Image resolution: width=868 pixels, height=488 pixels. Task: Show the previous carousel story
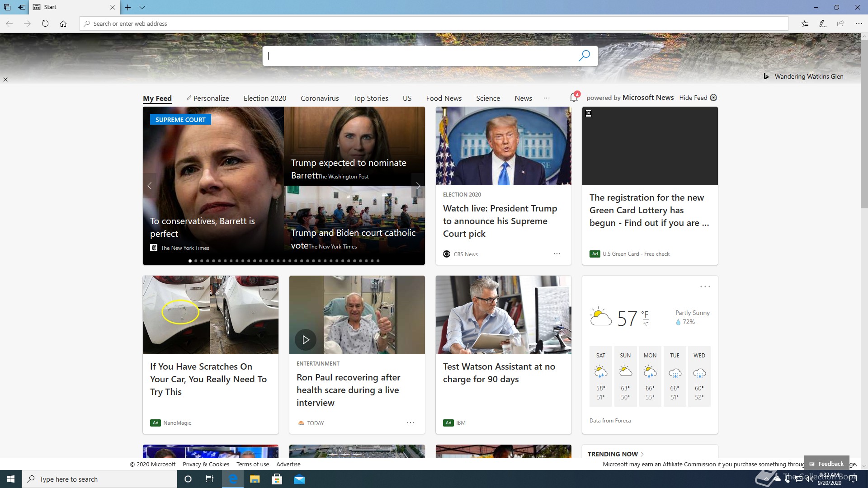coord(150,185)
